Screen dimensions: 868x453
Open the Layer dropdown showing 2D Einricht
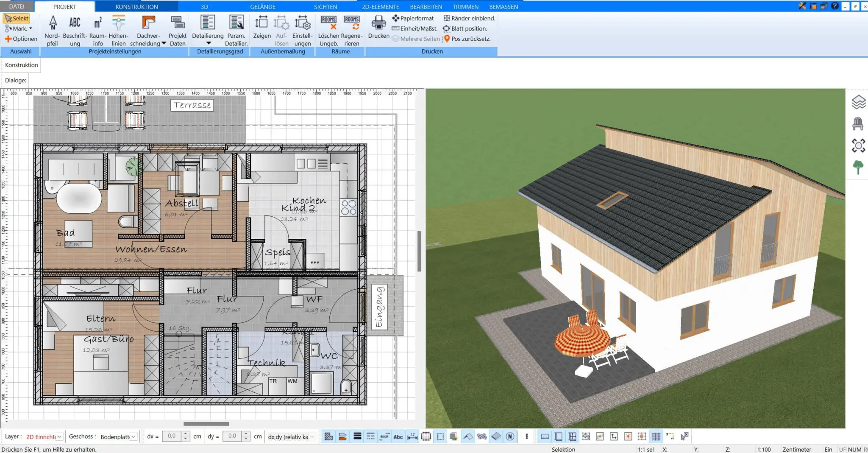click(x=42, y=436)
